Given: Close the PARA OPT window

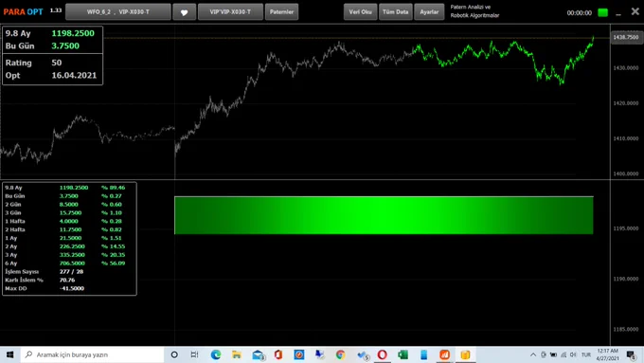Looking at the screenshot, I should click(635, 11).
